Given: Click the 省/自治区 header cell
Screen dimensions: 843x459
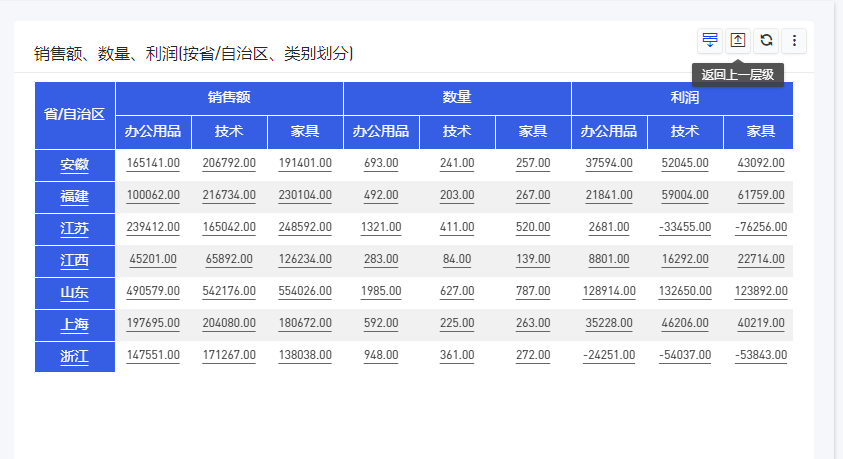Looking at the screenshot, I should (75, 114).
